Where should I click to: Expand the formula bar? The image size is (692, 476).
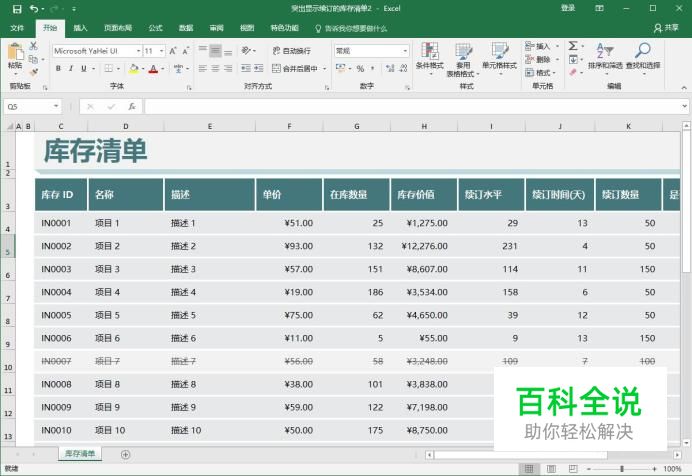(684, 106)
